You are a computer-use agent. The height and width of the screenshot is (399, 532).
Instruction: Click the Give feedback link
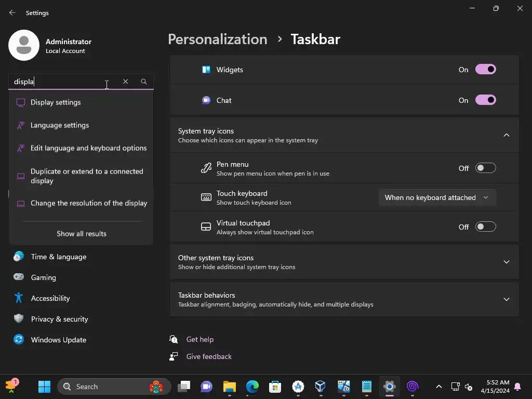pos(209,356)
